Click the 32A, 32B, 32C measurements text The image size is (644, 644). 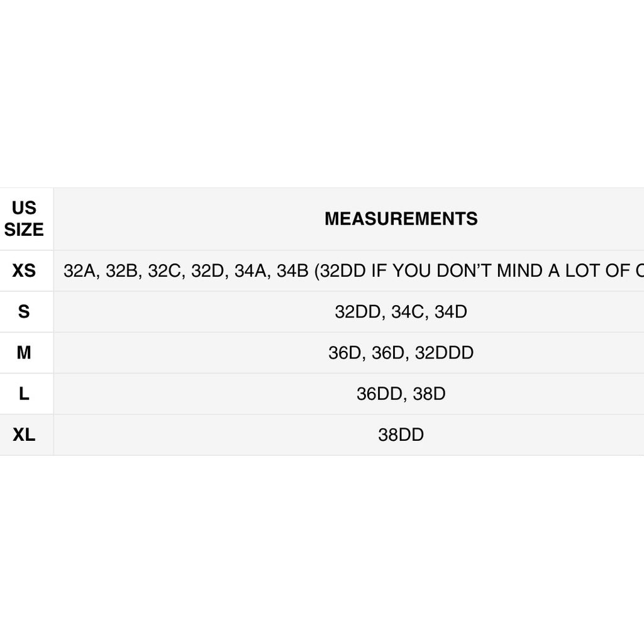click(123, 271)
